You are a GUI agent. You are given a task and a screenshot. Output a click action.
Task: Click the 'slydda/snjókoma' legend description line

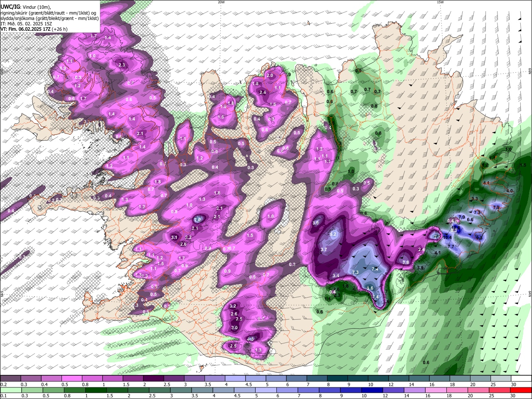point(49,18)
